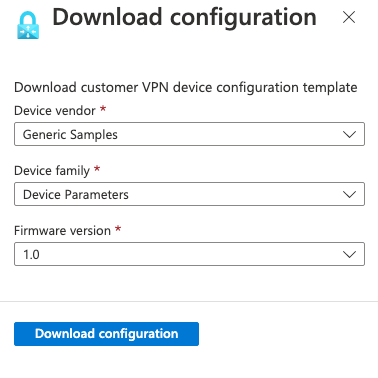Click the Download configuration pane heading
The width and height of the screenshot is (378, 378).
pos(184,17)
